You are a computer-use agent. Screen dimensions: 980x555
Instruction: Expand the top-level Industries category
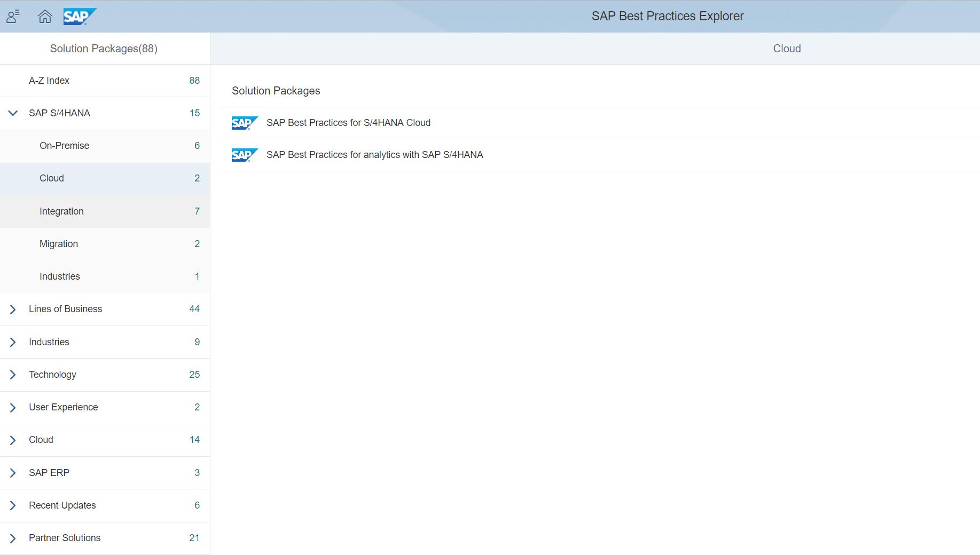[13, 342]
